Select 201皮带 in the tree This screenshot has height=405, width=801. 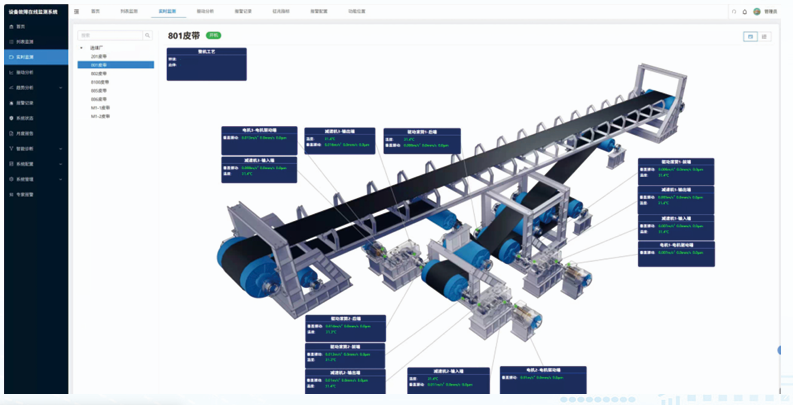(99, 56)
